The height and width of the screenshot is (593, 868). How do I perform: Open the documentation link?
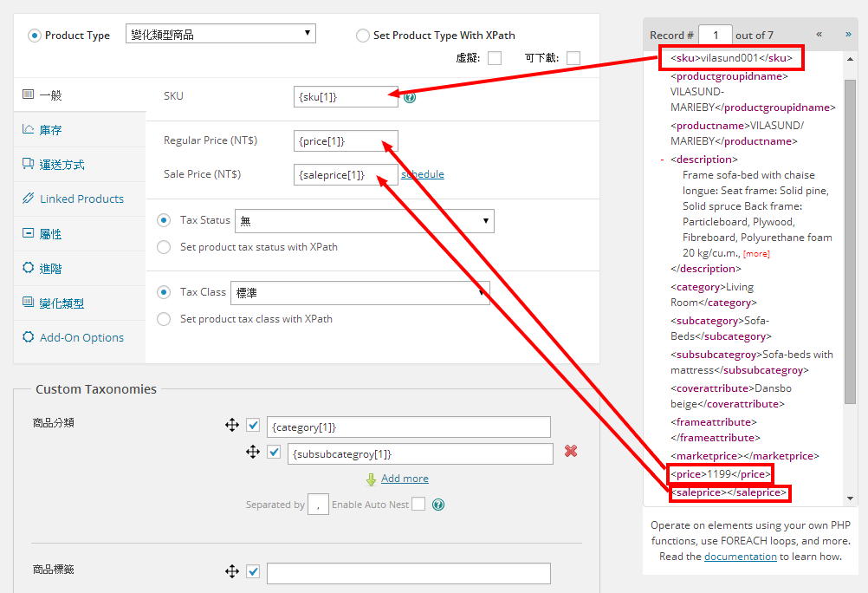[740, 557]
